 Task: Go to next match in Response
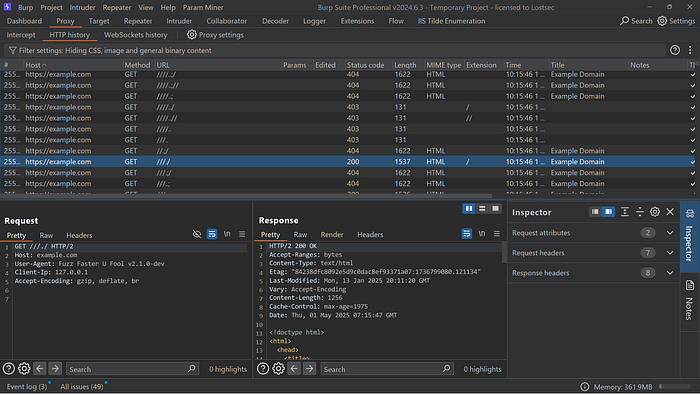(x=309, y=369)
